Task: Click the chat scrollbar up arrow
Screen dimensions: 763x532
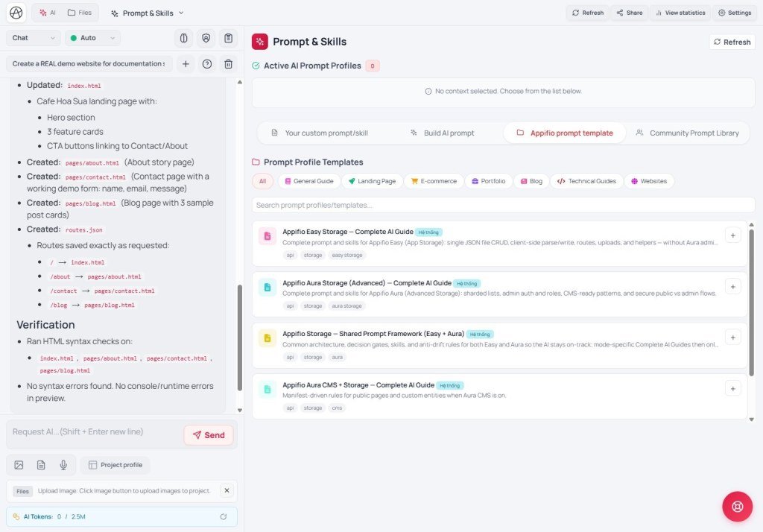Action: pos(239,82)
